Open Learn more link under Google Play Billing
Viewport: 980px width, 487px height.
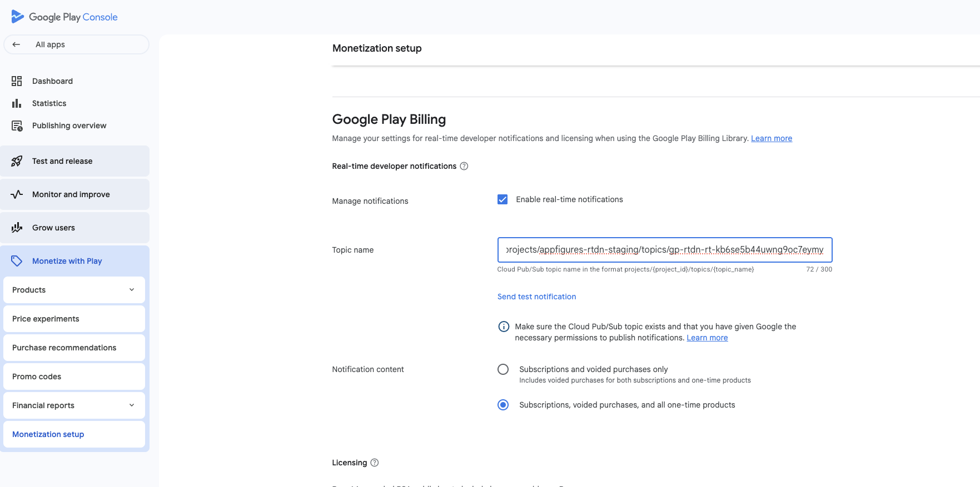(772, 138)
